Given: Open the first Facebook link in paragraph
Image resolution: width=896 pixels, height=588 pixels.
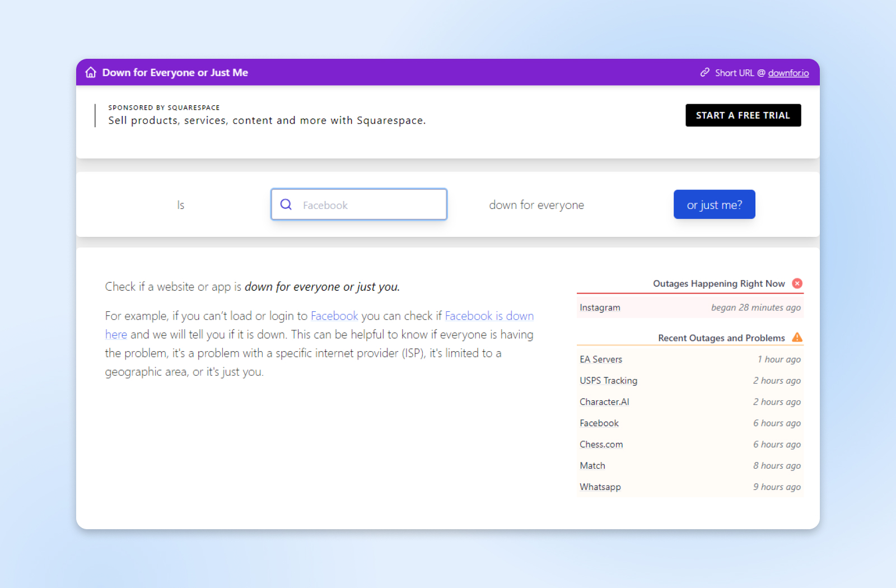Looking at the screenshot, I should tap(334, 316).
